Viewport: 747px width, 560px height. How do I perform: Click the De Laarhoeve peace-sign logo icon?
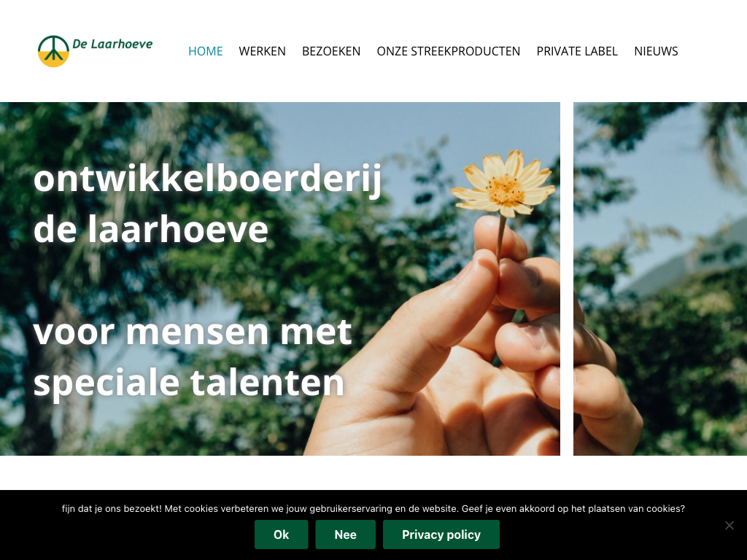coord(53,51)
